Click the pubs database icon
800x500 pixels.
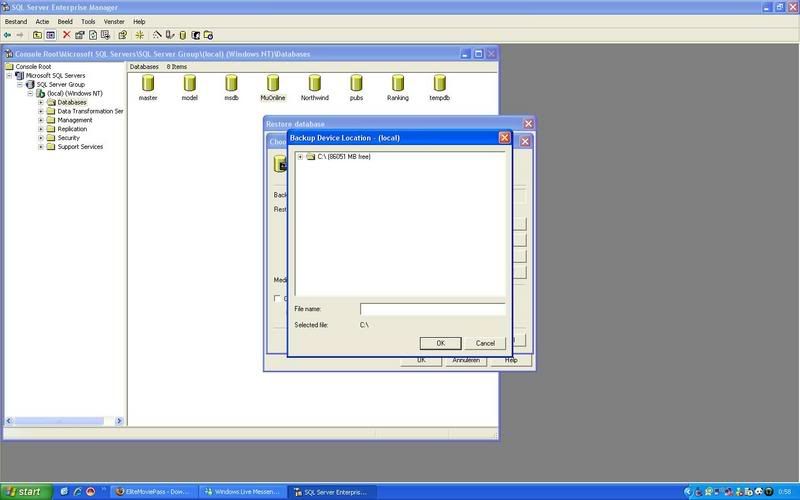click(356, 83)
